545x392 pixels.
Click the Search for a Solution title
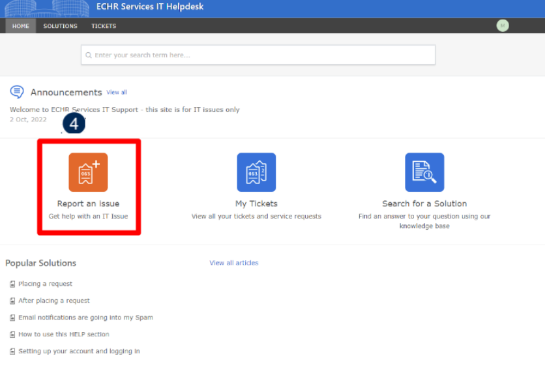[x=424, y=204]
